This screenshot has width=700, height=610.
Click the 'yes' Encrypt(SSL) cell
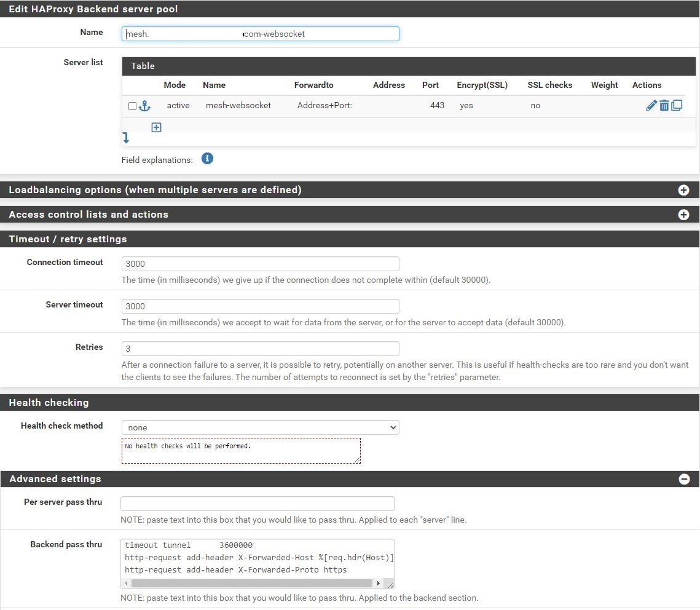point(466,105)
